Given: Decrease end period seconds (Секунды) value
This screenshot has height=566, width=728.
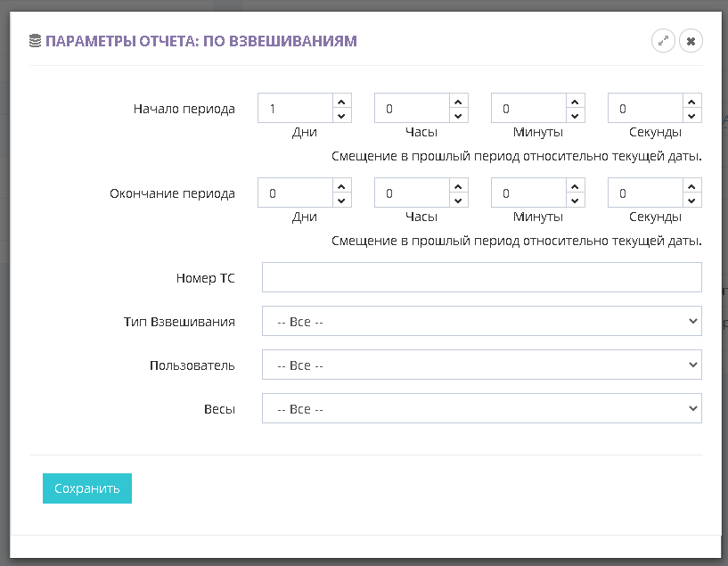Looking at the screenshot, I should (691, 201).
